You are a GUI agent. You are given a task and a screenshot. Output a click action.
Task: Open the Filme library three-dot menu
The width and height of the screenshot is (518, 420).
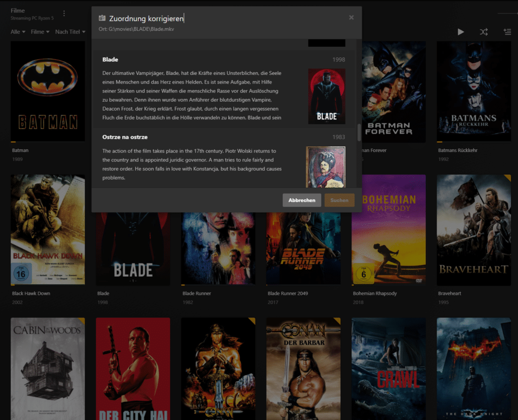(x=64, y=14)
